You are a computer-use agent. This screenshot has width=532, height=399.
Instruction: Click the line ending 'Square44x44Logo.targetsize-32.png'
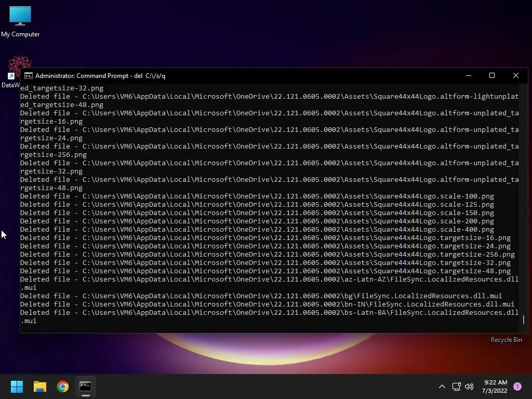click(265, 262)
